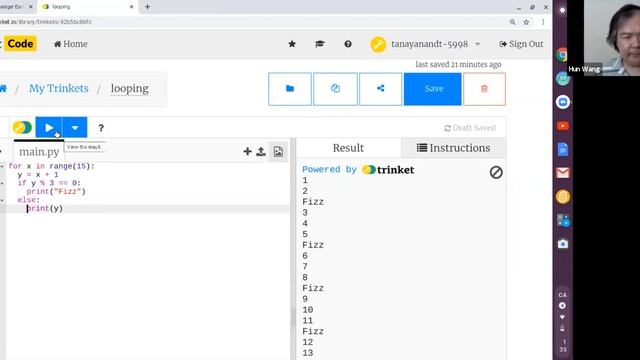
Task: Click the 'Powered by trinket' link
Action: pos(358,169)
